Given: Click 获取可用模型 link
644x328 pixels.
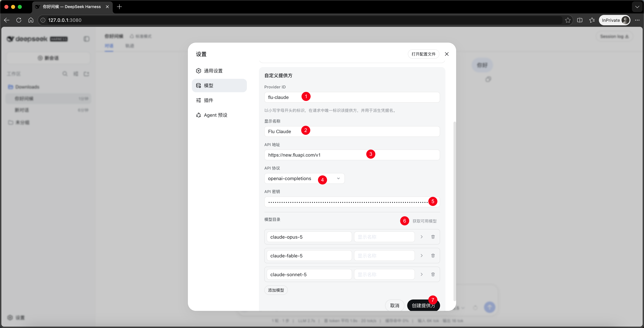Looking at the screenshot, I should click(x=424, y=221).
